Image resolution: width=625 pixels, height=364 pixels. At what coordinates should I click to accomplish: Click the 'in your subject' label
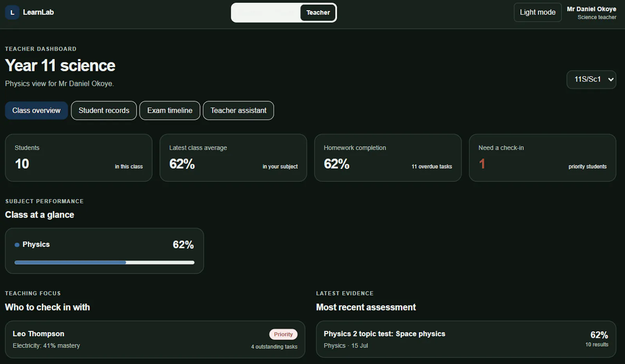tap(280, 167)
